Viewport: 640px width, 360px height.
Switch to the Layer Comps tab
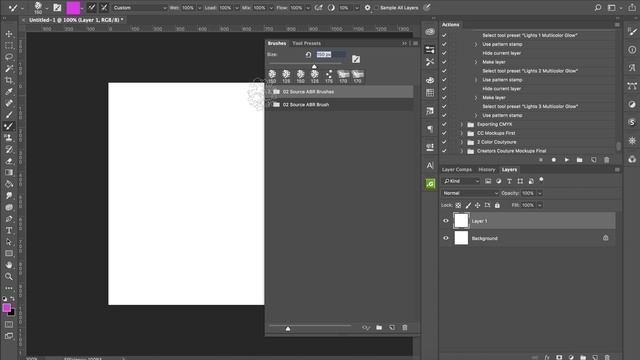pyautogui.click(x=457, y=169)
